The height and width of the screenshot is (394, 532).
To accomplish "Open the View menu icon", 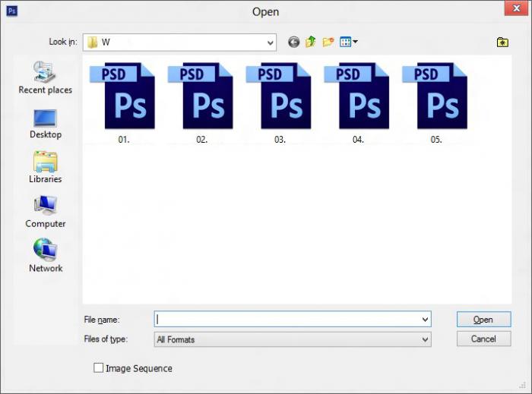I will click(x=348, y=42).
